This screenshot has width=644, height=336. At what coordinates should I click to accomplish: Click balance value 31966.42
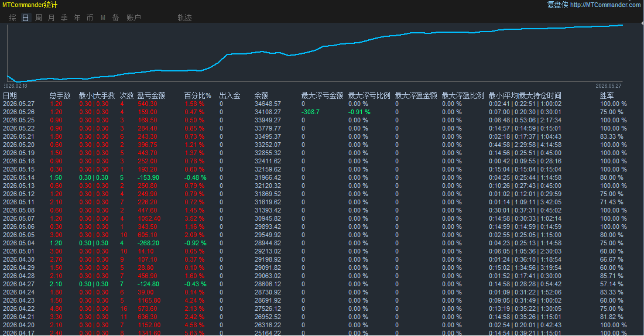coord(268,178)
